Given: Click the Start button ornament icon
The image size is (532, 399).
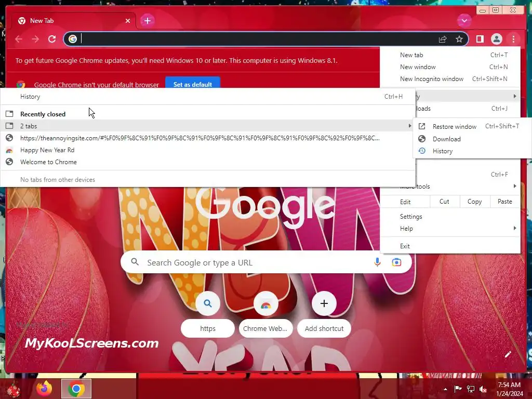Looking at the screenshot, I should [x=14, y=389].
